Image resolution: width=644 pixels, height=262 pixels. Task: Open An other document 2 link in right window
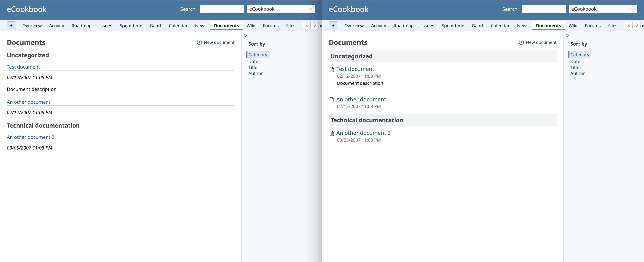[x=363, y=133]
